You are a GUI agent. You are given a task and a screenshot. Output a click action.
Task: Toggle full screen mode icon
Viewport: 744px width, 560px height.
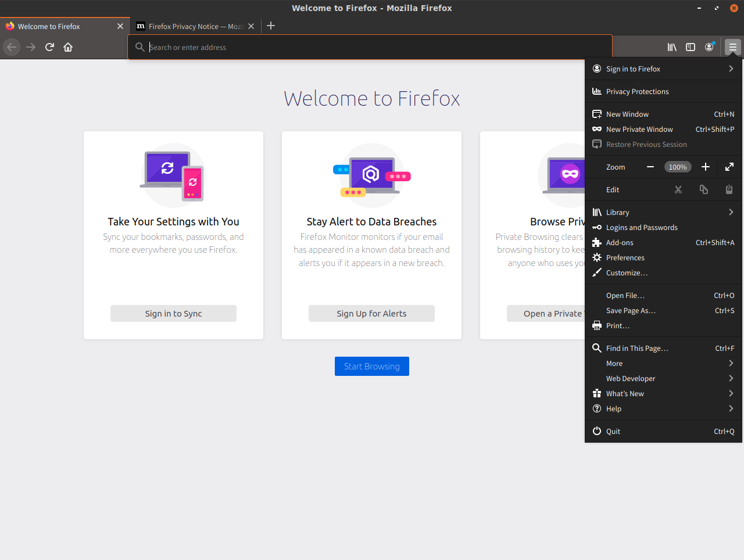(729, 167)
